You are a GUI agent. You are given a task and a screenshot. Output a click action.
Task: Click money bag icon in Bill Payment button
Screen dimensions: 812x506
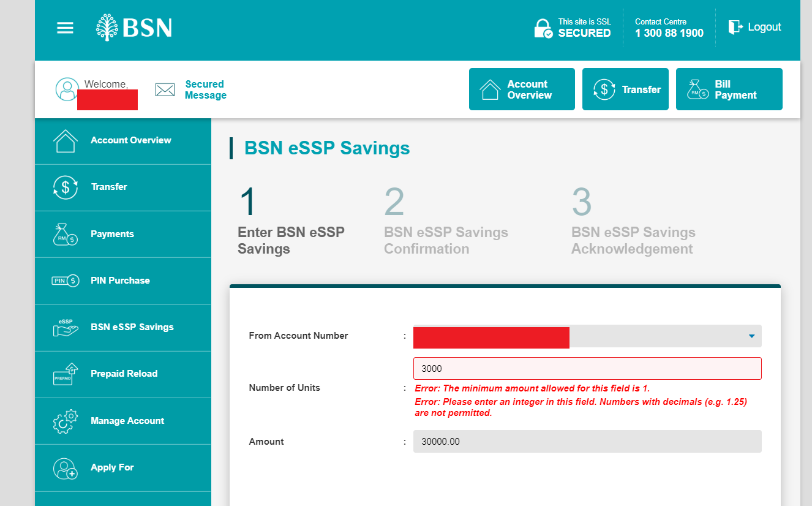[x=698, y=89]
